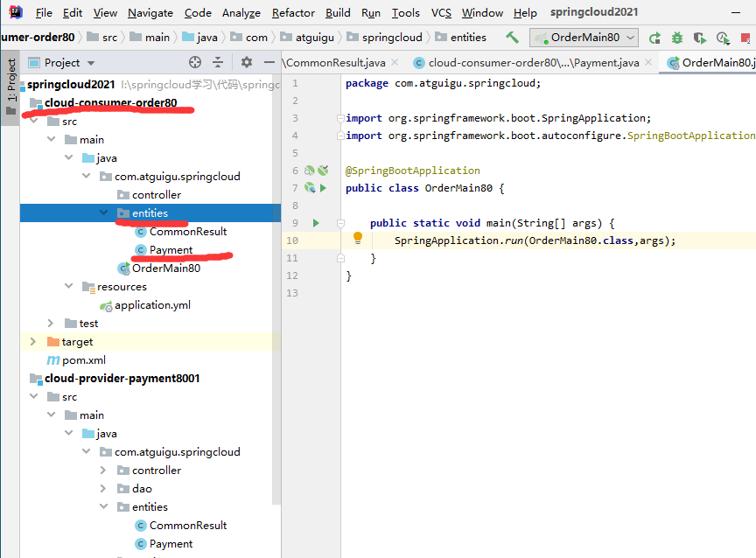Expand controller package in payment8001

click(x=102, y=470)
